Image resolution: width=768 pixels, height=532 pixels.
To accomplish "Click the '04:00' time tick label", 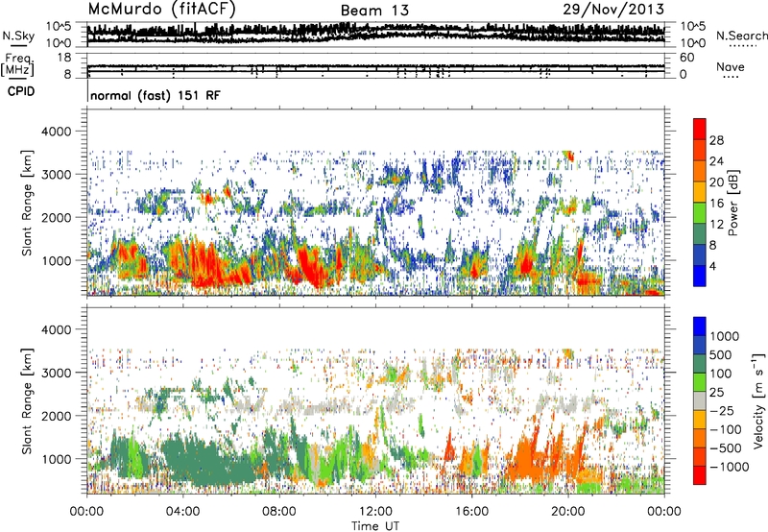I will tap(183, 512).
